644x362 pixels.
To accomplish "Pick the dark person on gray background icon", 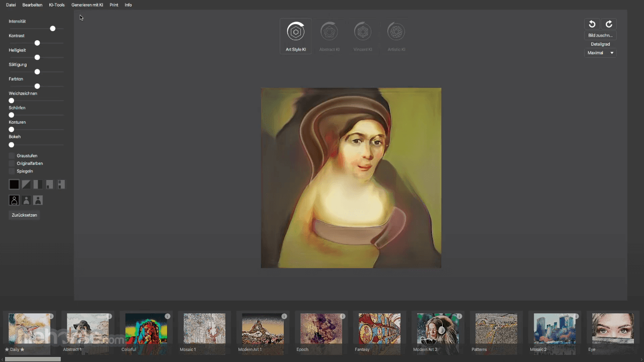I will [38, 200].
